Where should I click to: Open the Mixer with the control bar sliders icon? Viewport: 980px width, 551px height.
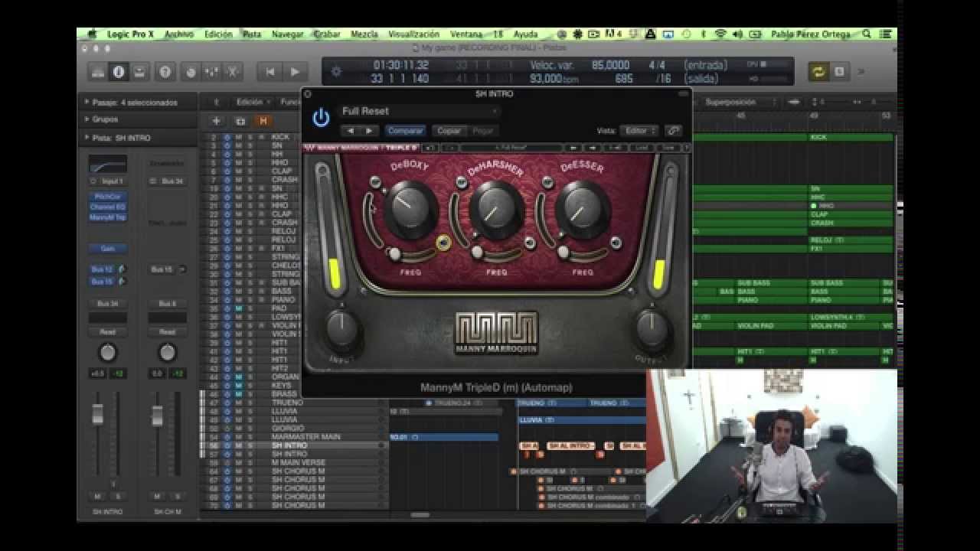(211, 72)
